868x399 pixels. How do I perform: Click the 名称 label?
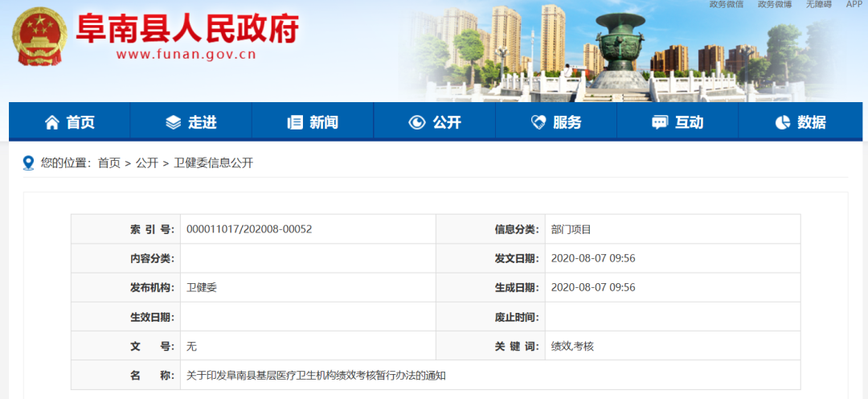(x=152, y=375)
